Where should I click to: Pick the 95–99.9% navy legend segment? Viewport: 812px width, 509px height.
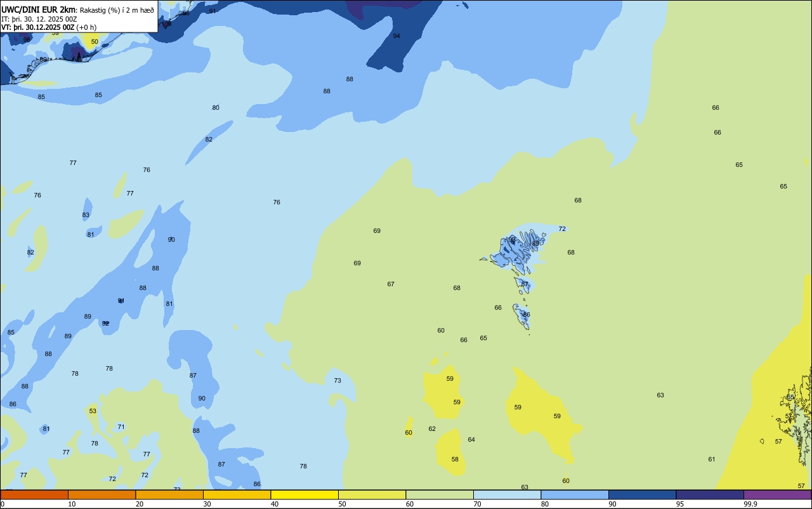[710, 494]
